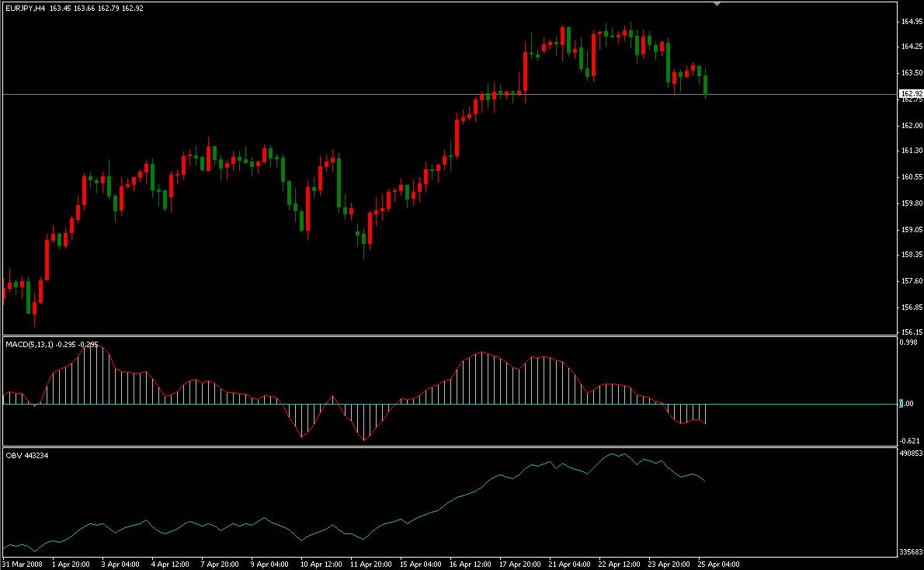Viewport: 924px width, 570px height.
Task: Click the 1 Apr 20:00 time label
Action: click(71, 564)
